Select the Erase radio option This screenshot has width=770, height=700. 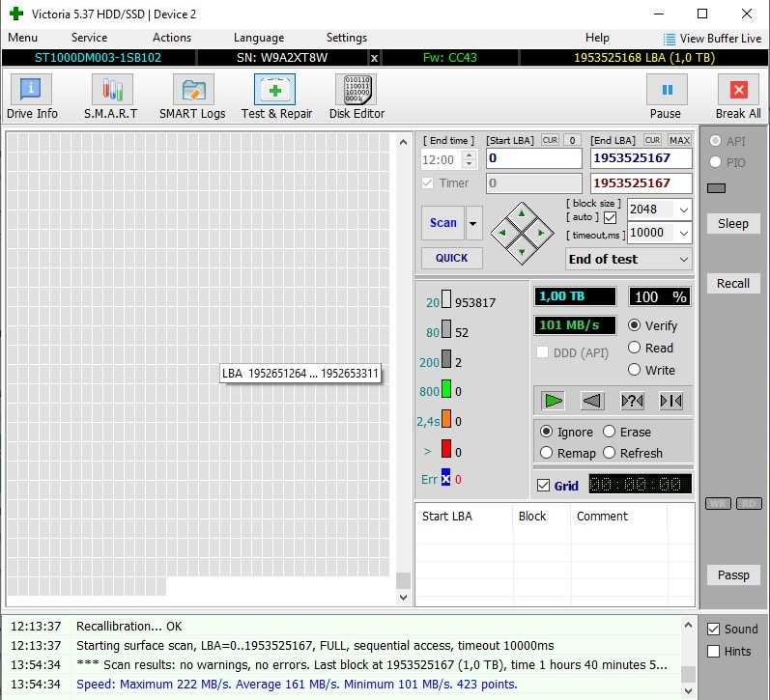609,432
